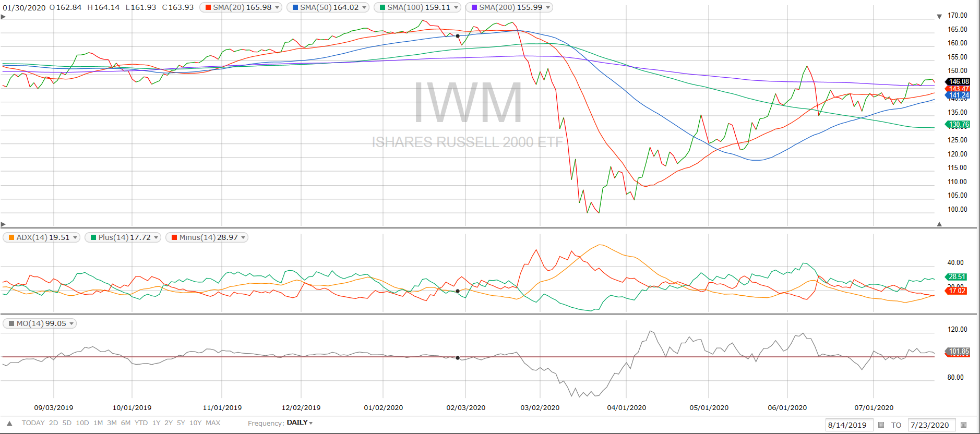This screenshot has width=980, height=434.
Task: Open the end date calendar picker
Action: click(964, 425)
